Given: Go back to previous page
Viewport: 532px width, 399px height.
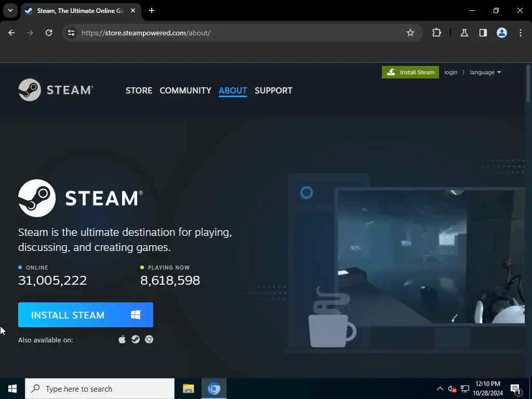Looking at the screenshot, I should tap(11, 33).
